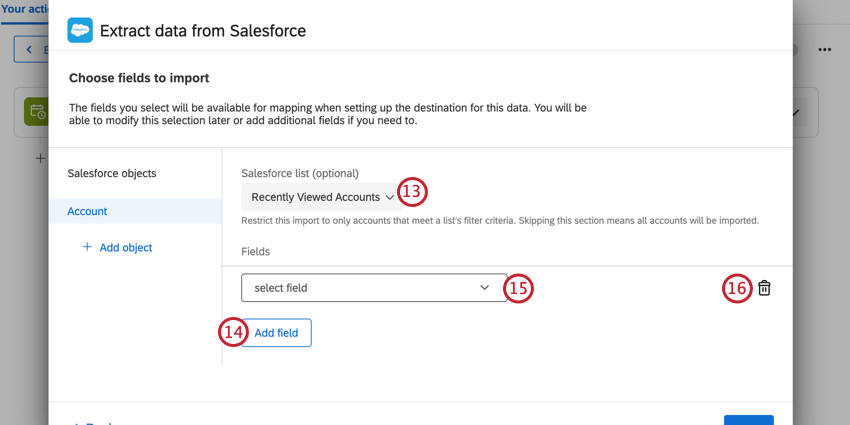
Task: Expand the select field dropdown
Action: [374, 288]
